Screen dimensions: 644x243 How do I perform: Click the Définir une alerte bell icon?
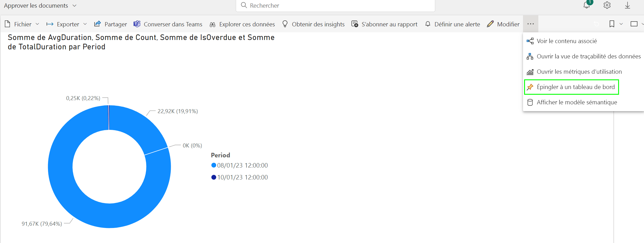click(x=428, y=24)
